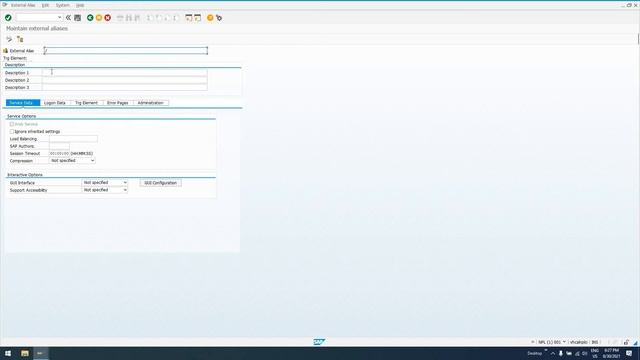Click the Last Page navigation icon
This screenshot has width=640, height=360.
[x=176, y=18]
